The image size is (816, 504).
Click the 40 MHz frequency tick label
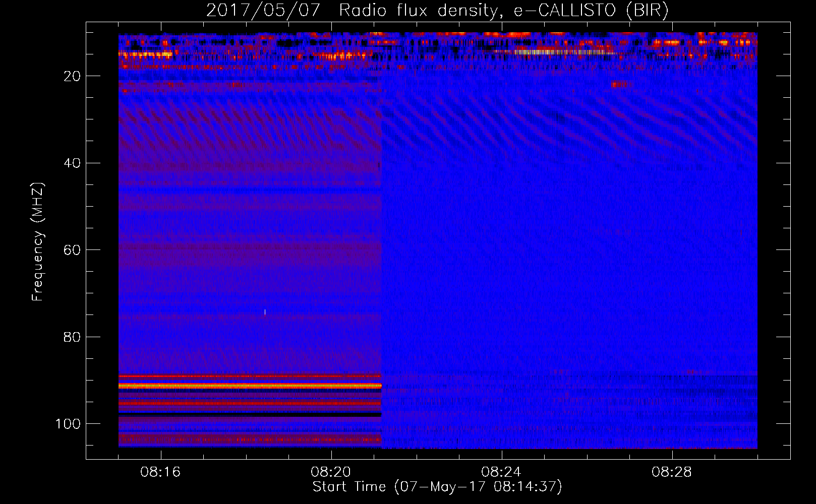[73, 163]
